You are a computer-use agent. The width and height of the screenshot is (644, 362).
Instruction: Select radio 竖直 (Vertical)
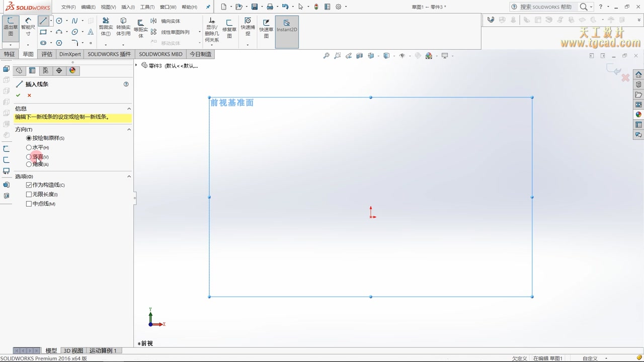pyautogui.click(x=29, y=157)
